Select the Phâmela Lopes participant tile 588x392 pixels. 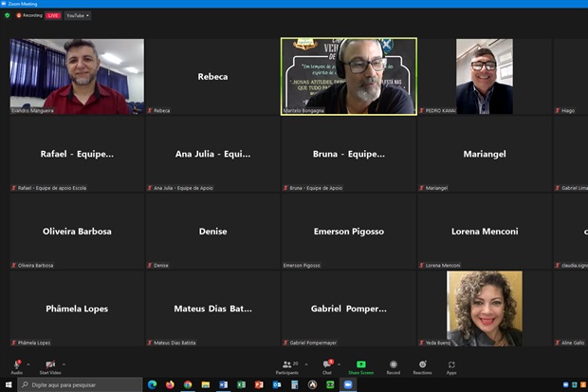pos(77,308)
